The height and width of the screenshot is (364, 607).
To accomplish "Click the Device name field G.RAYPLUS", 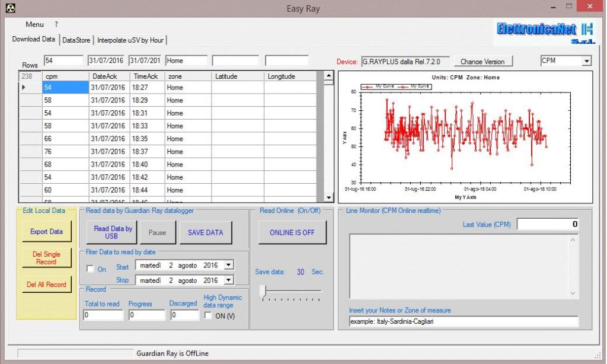I will pos(405,62).
